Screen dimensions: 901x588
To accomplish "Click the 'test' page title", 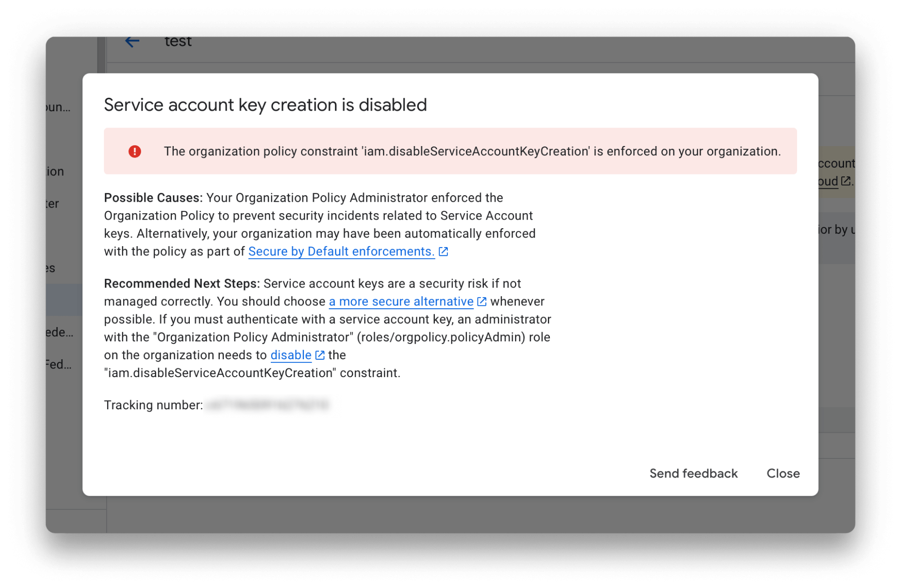I will [x=178, y=42].
